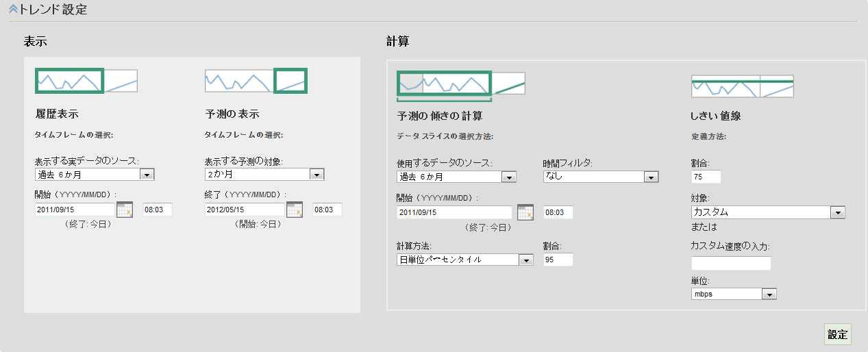Click the カスタム速度の入力 text field
The image size is (868, 352).
click(731, 264)
